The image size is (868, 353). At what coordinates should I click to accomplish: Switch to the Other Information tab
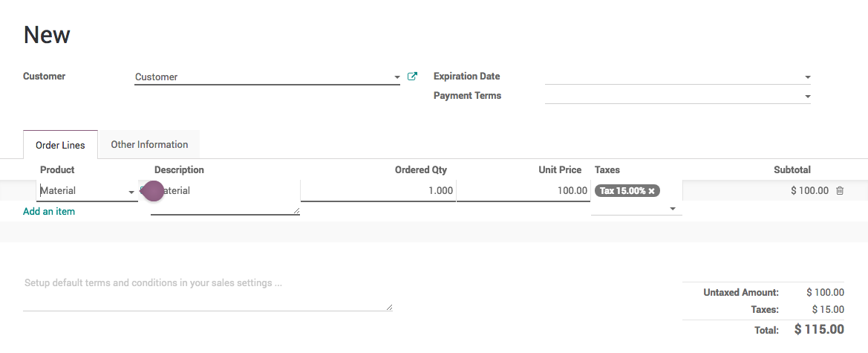coord(149,144)
